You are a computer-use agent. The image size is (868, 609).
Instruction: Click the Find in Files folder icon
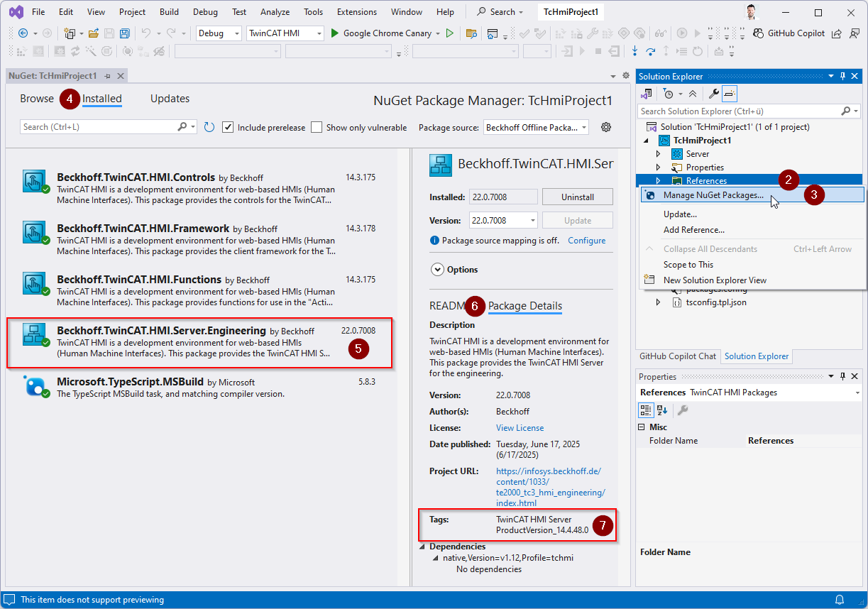coord(471,33)
